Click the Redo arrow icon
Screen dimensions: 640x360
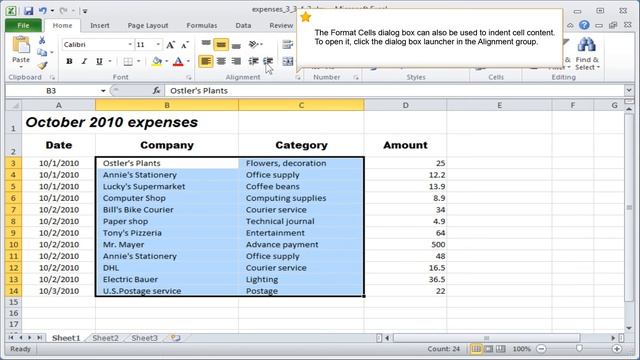pos(63,11)
